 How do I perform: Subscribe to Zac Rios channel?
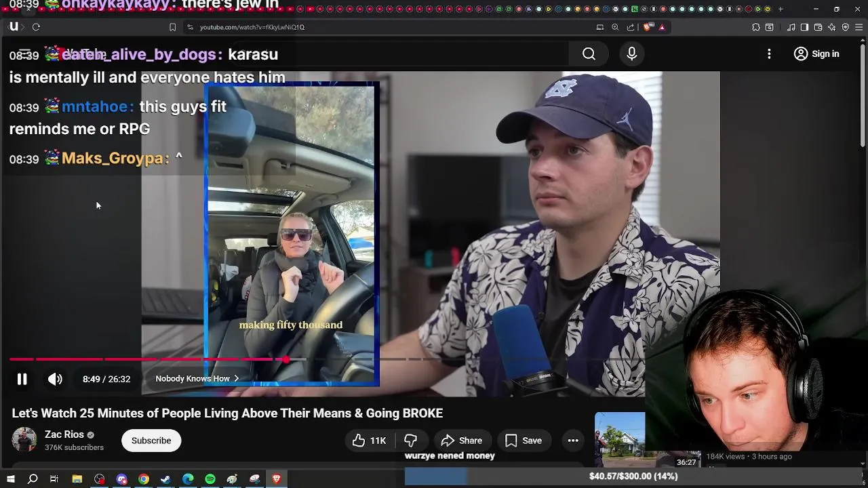[151, 441]
